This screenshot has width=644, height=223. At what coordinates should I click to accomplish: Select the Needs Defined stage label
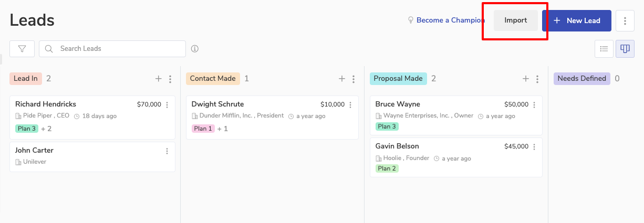click(581, 79)
